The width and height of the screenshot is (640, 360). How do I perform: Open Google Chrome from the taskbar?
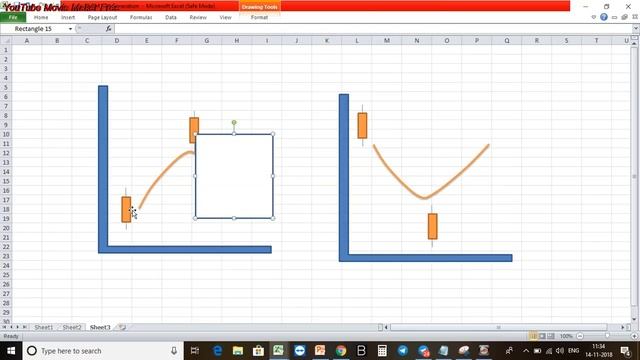coord(341,351)
